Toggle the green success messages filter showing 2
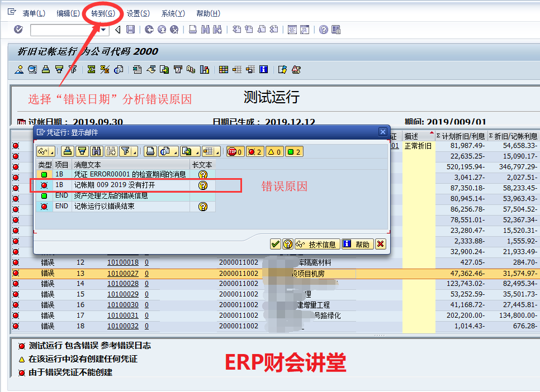 (294, 151)
